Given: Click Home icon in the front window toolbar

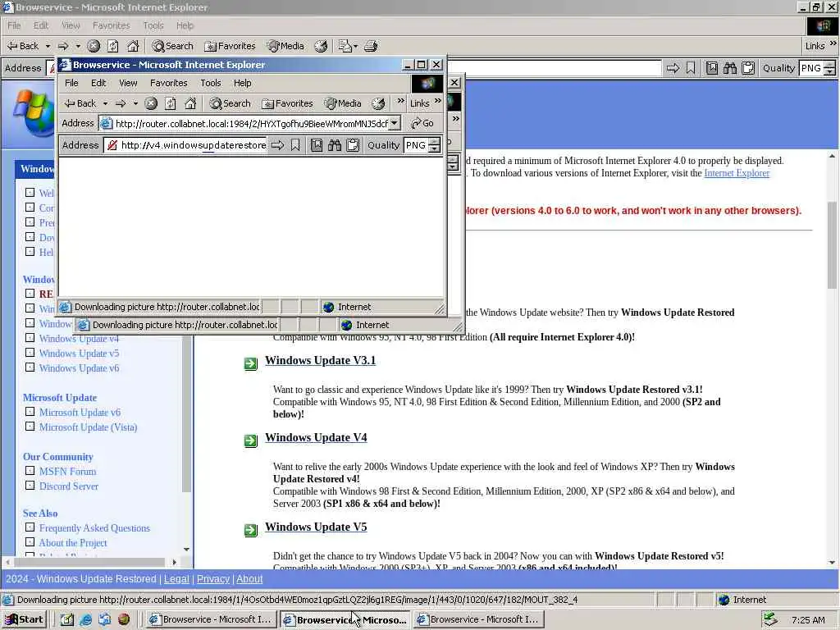Looking at the screenshot, I should (x=190, y=103).
